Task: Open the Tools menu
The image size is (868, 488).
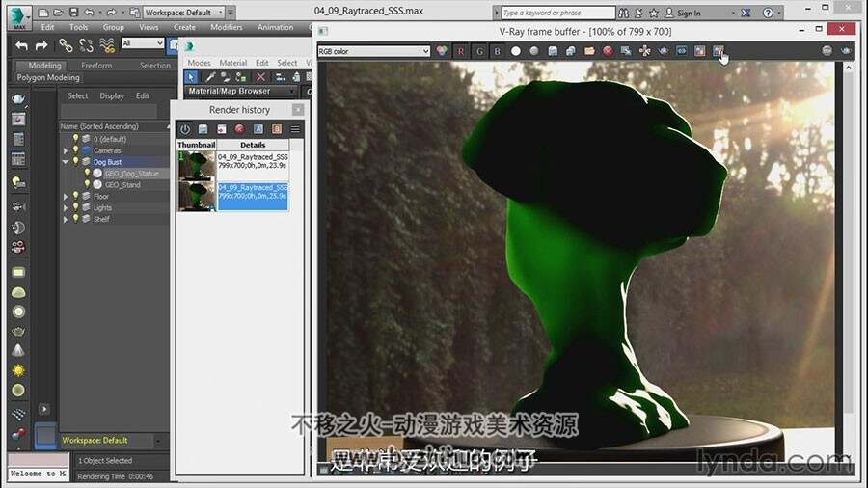Action: coord(79,27)
